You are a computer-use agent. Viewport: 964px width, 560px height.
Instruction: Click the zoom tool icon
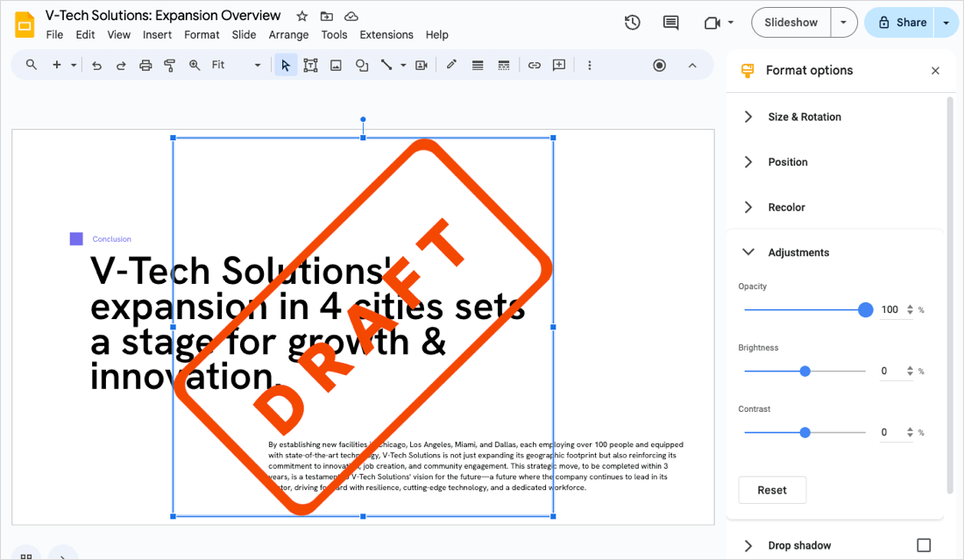click(195, 65)
